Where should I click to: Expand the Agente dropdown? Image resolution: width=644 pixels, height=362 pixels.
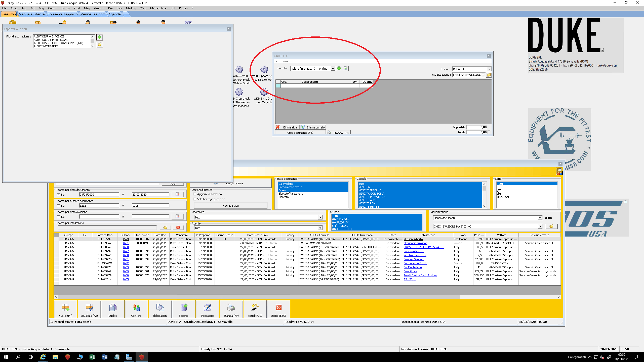320,228
